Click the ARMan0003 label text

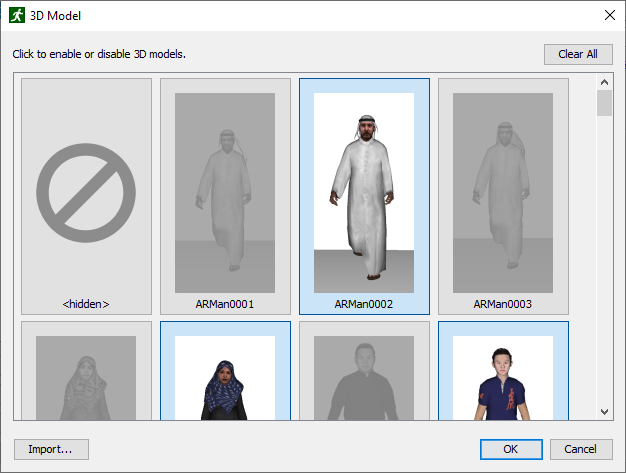503,304
